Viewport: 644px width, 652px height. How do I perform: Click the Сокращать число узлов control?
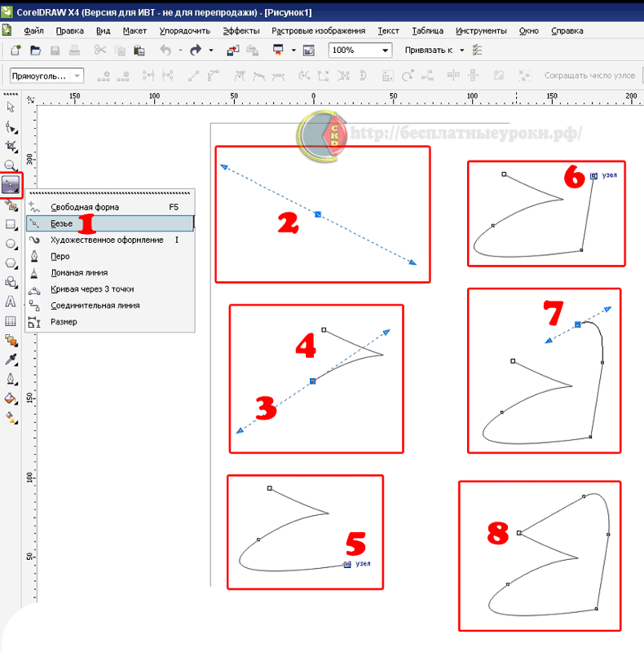[589, 76]
